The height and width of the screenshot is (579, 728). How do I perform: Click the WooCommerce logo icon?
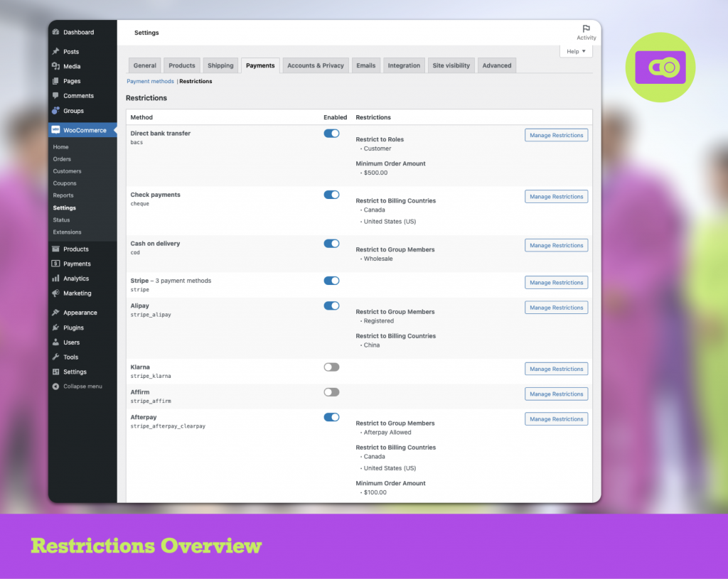click(55, 130)
